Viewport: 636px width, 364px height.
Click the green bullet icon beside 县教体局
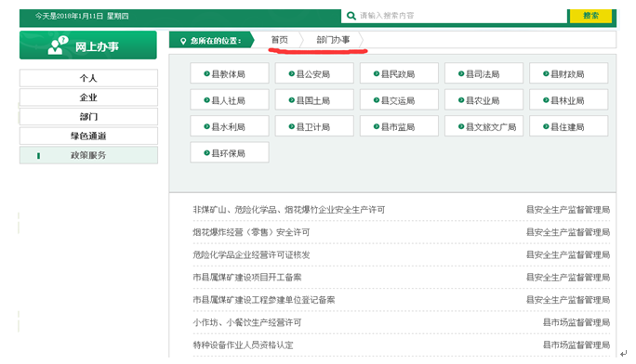(206, 73)
